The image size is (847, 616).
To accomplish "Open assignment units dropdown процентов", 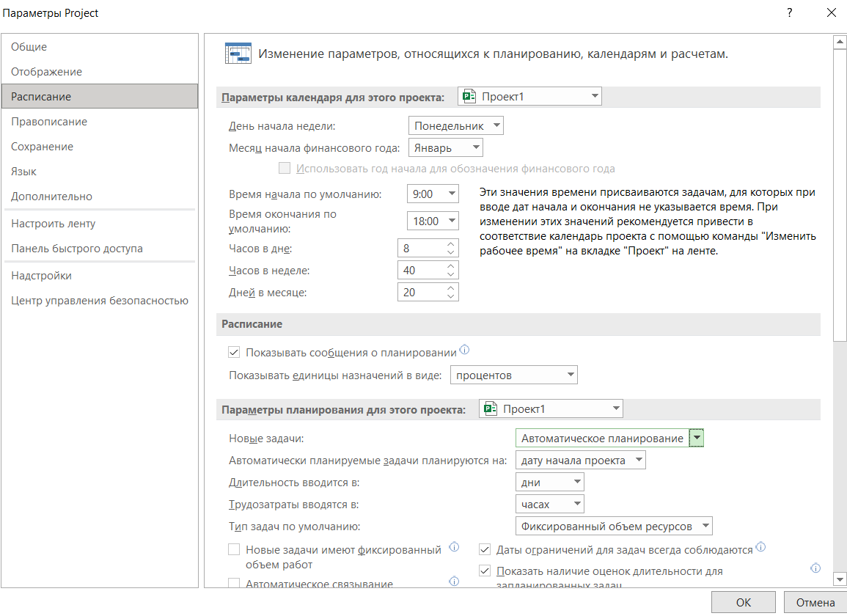I will (x=514, y=375).
